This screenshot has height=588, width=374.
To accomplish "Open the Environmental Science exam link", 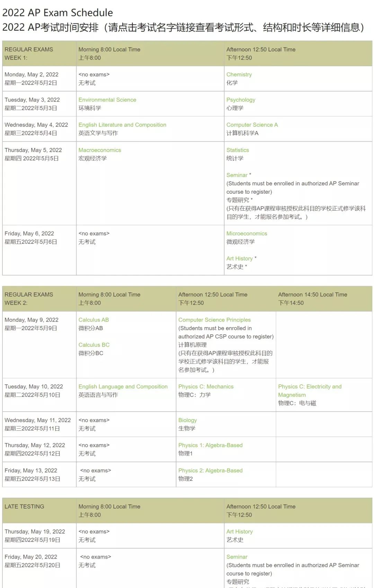I will (107, 100).
